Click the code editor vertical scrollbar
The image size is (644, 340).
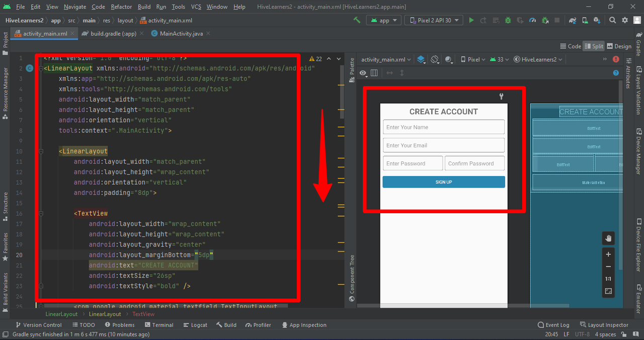click(x=342, y=92)
